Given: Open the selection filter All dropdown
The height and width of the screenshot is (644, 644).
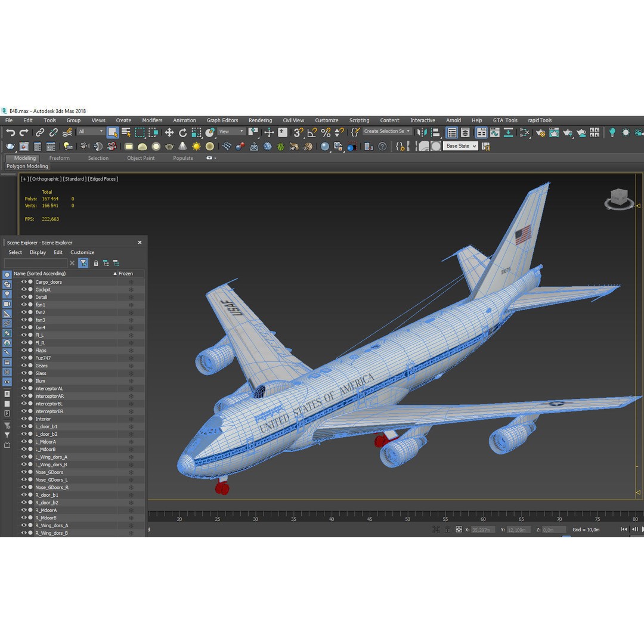Looking at the screenshot, I should pyautogui.click(x=91, y=131).
